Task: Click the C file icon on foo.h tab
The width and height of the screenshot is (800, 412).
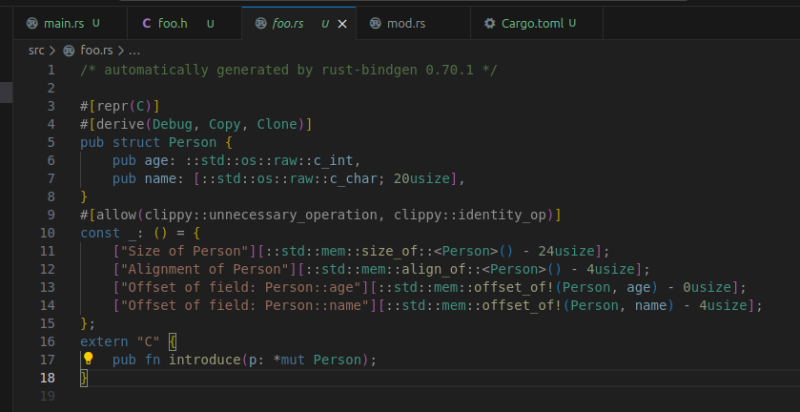Action: click(147, 23)
